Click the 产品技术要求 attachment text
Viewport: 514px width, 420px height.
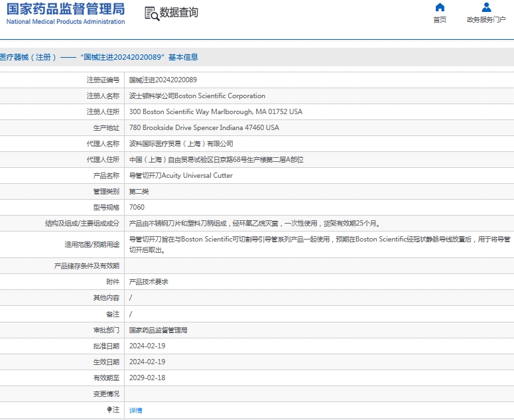(x=149, y=281)
